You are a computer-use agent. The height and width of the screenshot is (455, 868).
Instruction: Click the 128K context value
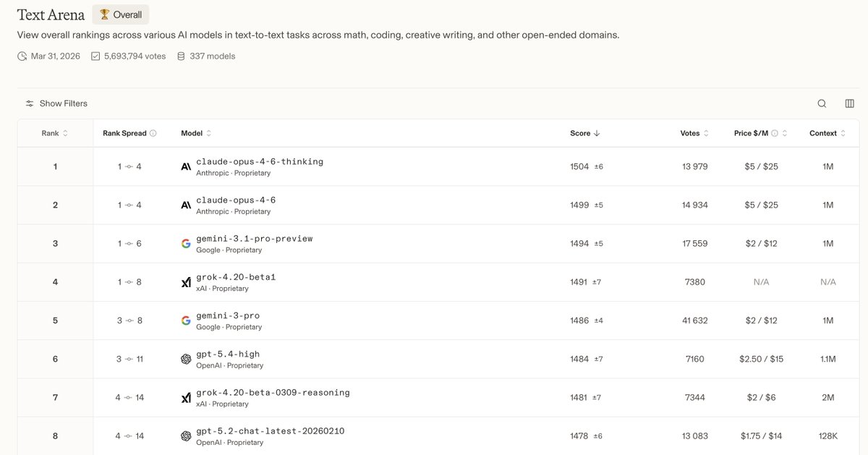(828, 435)
